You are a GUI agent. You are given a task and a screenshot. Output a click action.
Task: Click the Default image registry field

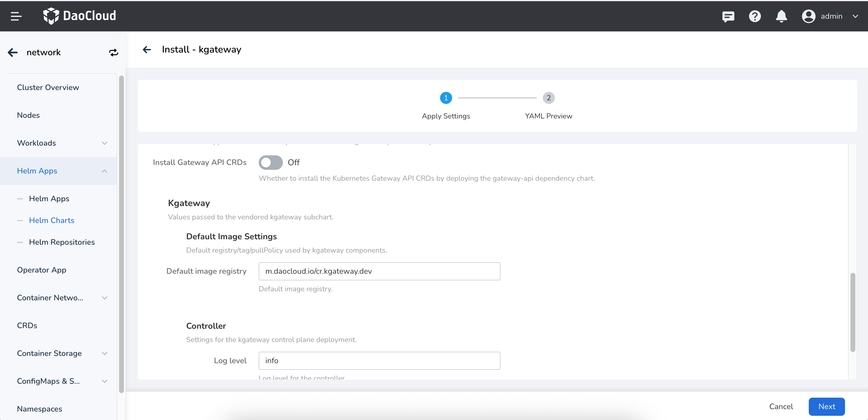tap(379, 271)
